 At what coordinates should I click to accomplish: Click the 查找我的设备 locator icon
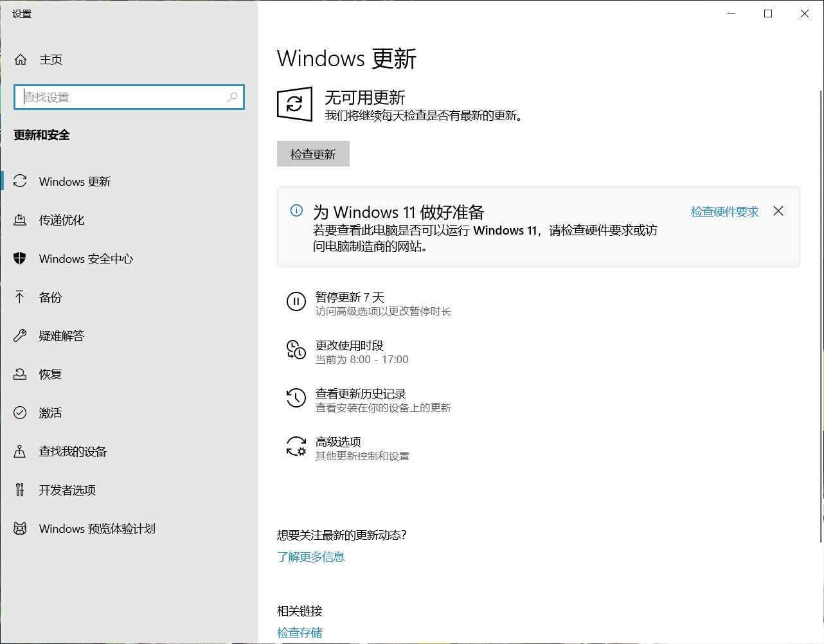point(20,451)
